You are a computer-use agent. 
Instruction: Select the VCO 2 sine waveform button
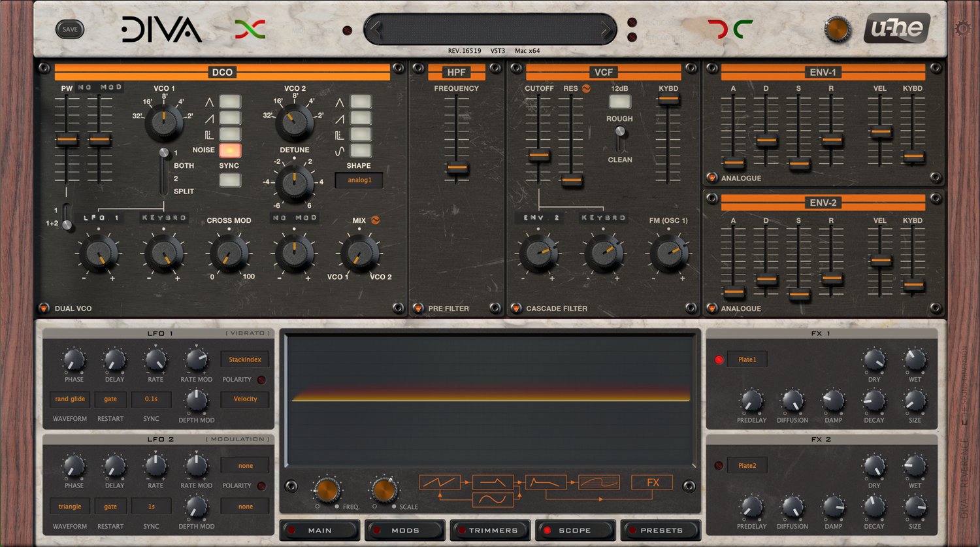point(361,151)
